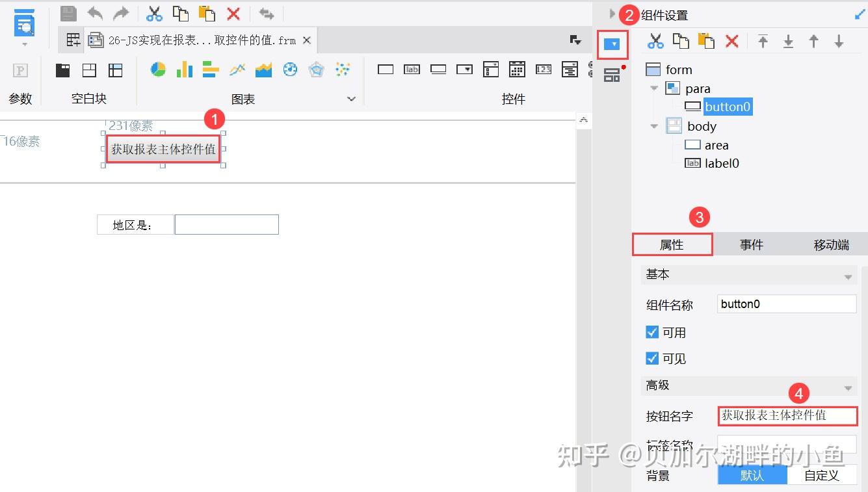Open the 移动端 mobile tab
The image size is (868, 492).
(x=830, y=244)
